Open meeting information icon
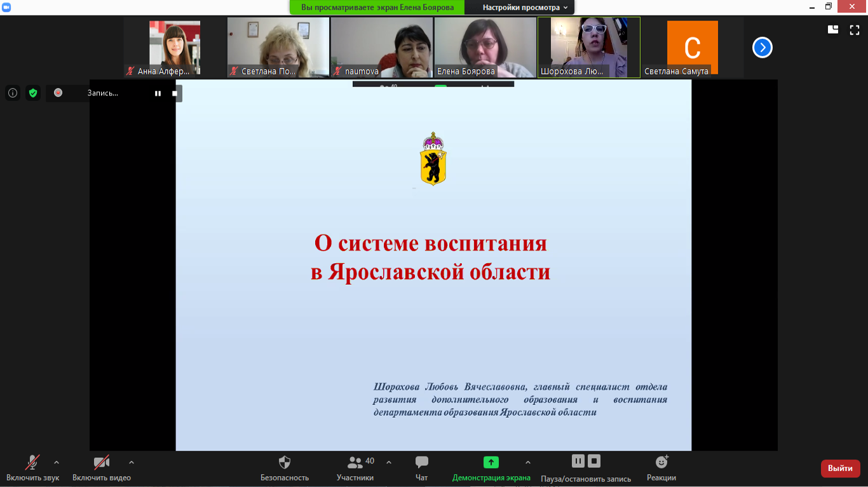 point(13,93)
